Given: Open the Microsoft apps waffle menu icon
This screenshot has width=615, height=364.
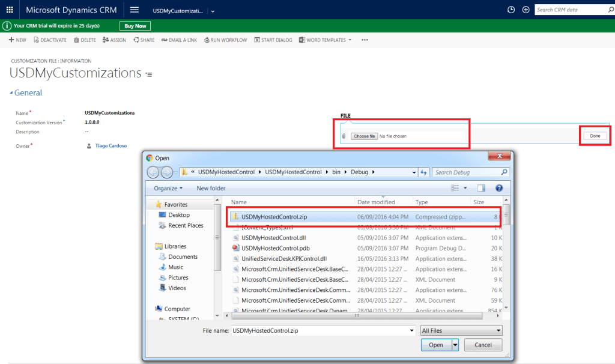Looking at the screenshot, I should pos(8,9).
